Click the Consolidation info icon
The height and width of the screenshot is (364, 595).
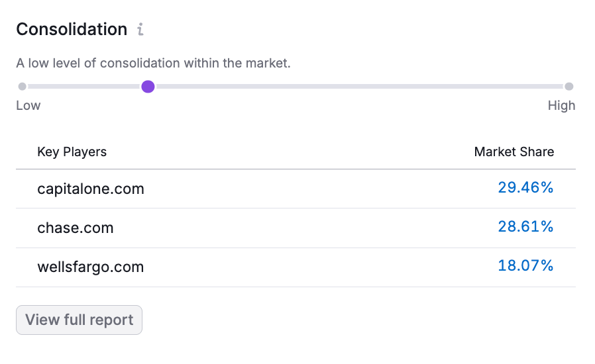[140, 30]
